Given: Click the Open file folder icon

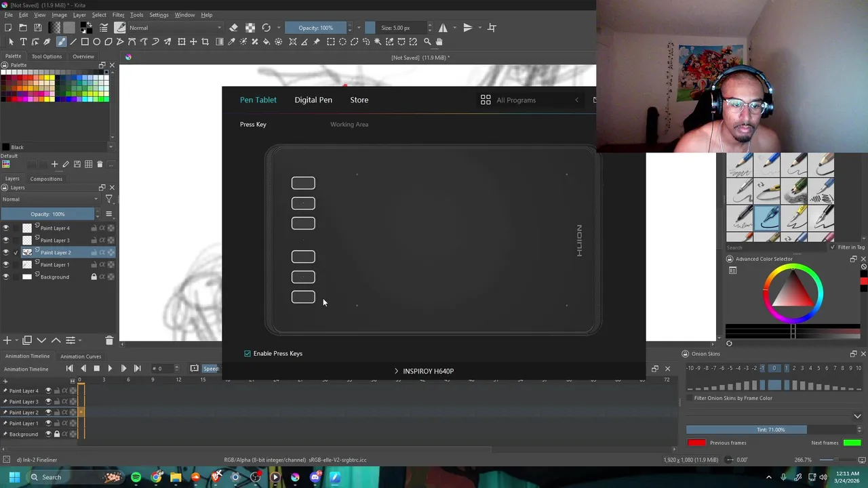Looking at the screenshot, I should coord(22,28).
